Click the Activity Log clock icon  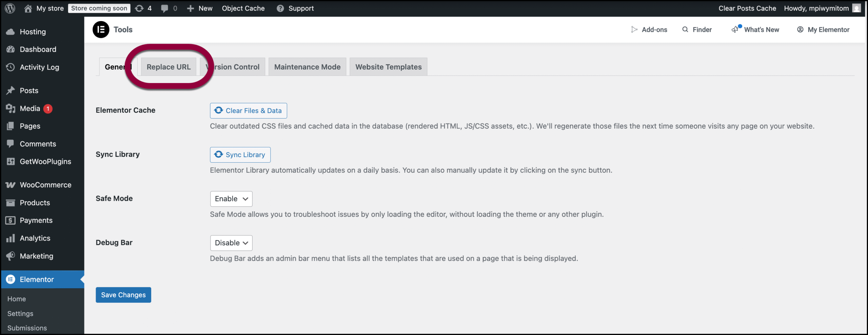tap(11, 67)
